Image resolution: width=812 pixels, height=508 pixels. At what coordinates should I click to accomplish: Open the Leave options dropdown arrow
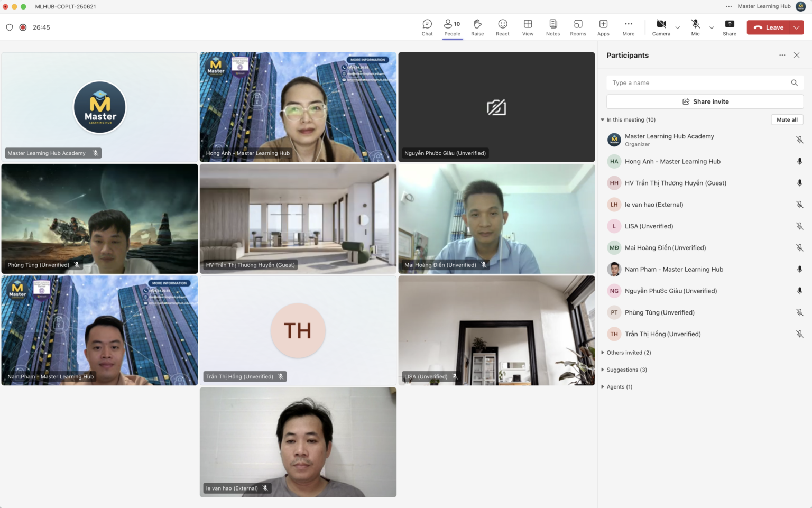point(796,27)
